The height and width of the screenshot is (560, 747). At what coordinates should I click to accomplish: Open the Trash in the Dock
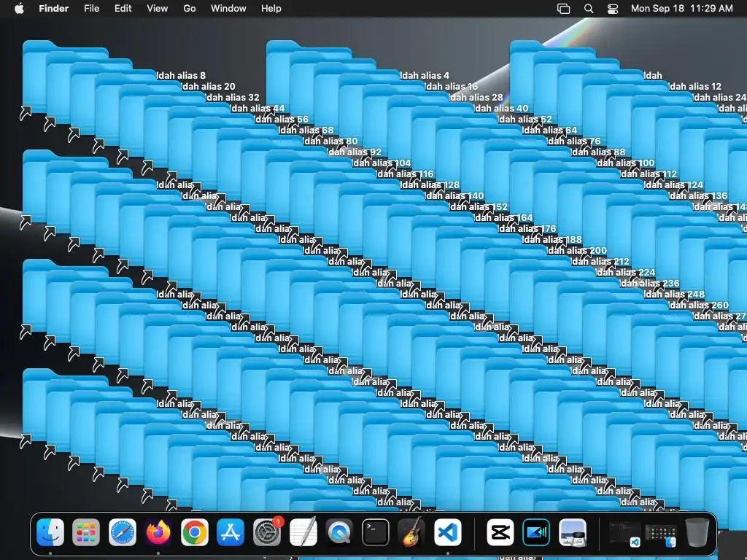coord(697,532)
